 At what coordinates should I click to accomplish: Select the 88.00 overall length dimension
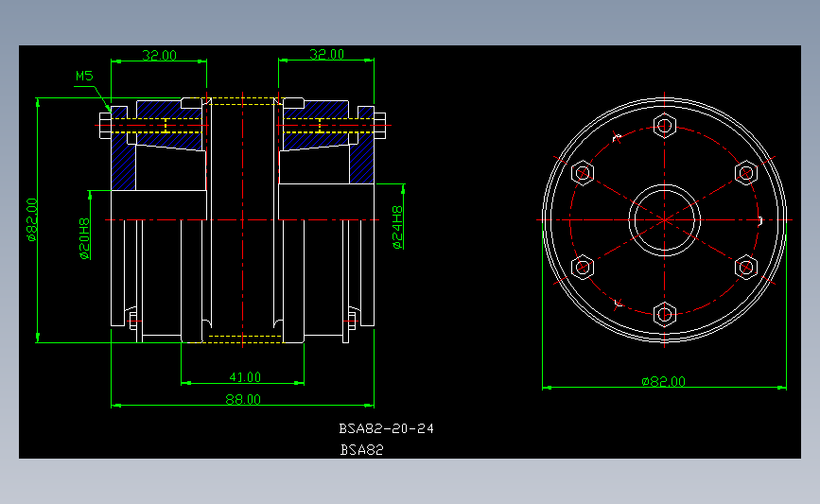243,399
